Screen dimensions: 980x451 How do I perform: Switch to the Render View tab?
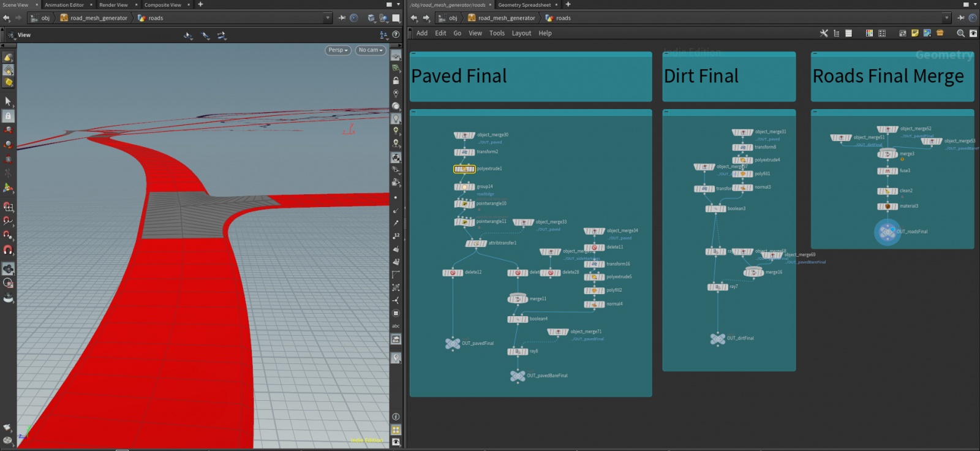coord(113,4)
